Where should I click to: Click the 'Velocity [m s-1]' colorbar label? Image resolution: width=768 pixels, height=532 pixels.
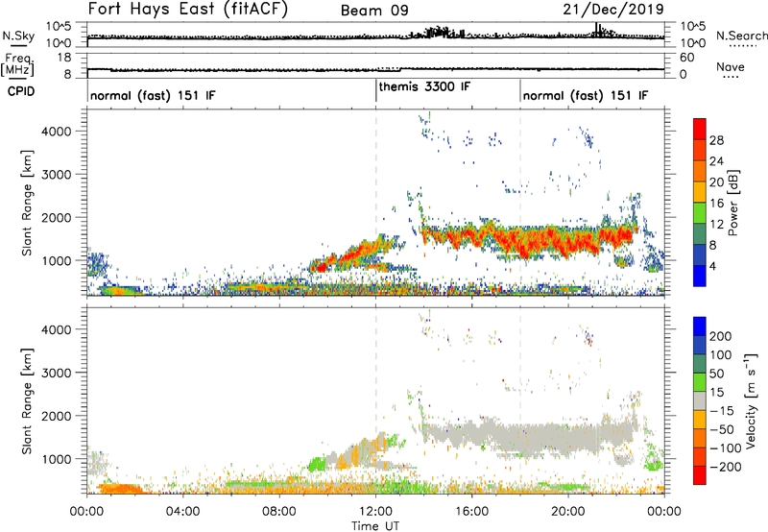[x=751, y=400]
